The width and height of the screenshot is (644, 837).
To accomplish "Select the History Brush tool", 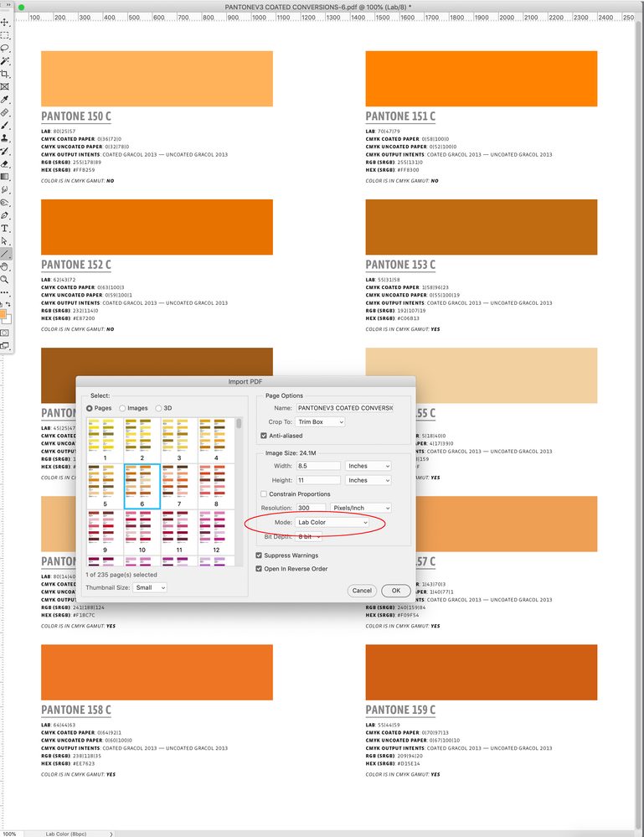I will tap(5, 151).
